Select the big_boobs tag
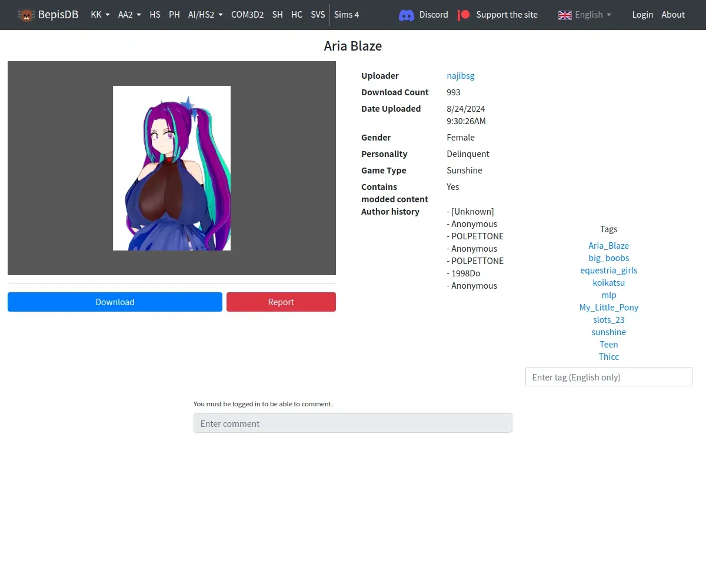 click(608, 258)
